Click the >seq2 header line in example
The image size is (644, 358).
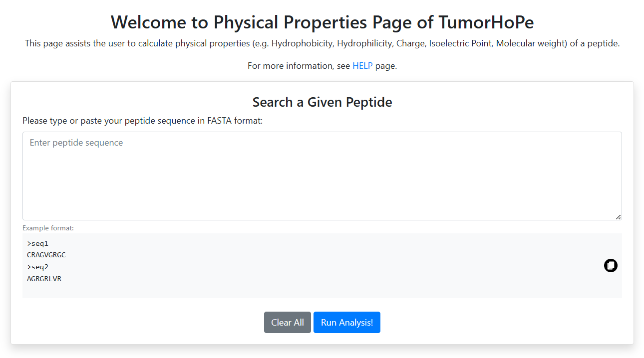click(38, 267)
